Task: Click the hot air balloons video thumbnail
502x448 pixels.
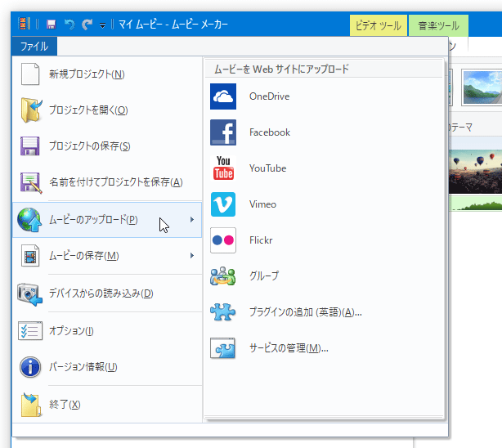Action: [475, 172]
